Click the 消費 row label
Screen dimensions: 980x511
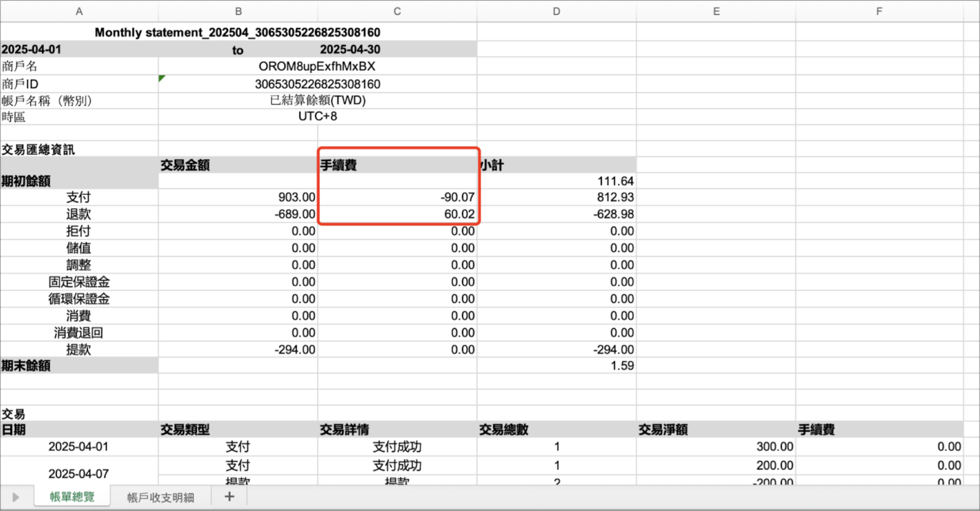point(79,316)
